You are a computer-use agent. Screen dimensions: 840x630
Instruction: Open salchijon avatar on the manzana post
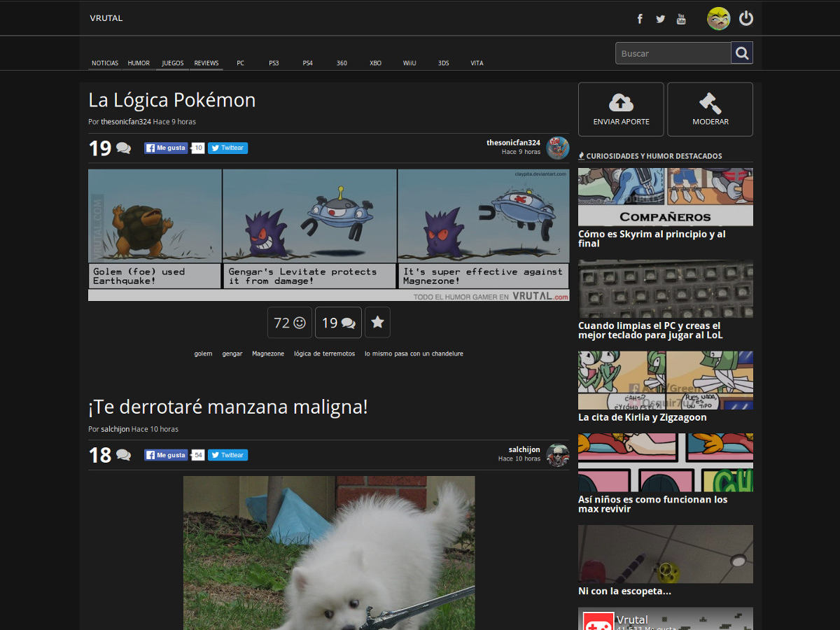[558, 455]
